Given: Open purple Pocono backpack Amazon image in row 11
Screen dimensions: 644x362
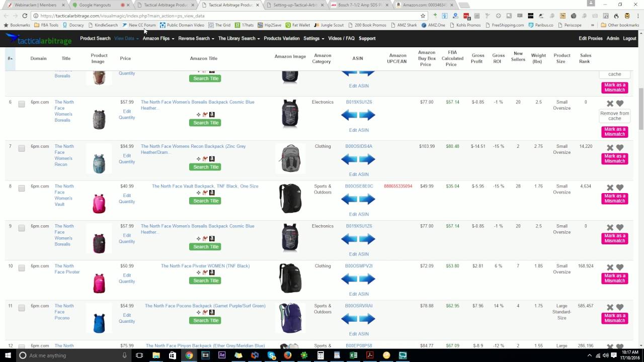Looking at the screenshot, I should 290,318.
